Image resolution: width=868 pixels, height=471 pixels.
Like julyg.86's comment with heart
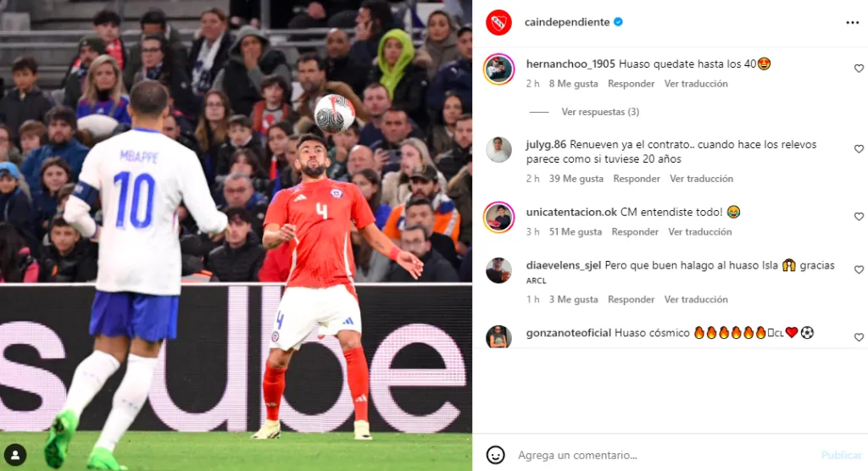[859, 149]
